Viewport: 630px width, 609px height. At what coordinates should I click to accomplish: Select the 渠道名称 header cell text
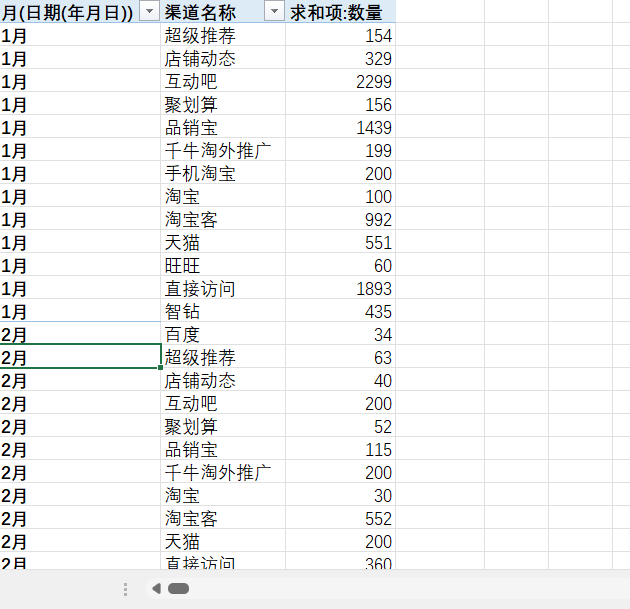click(200, 12)
